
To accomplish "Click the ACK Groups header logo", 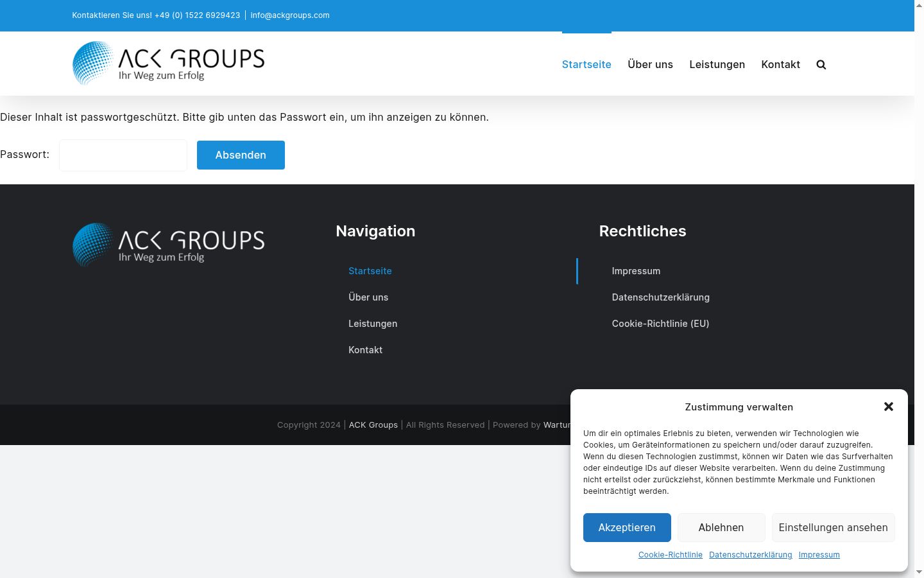I will [x=168, y=64].
